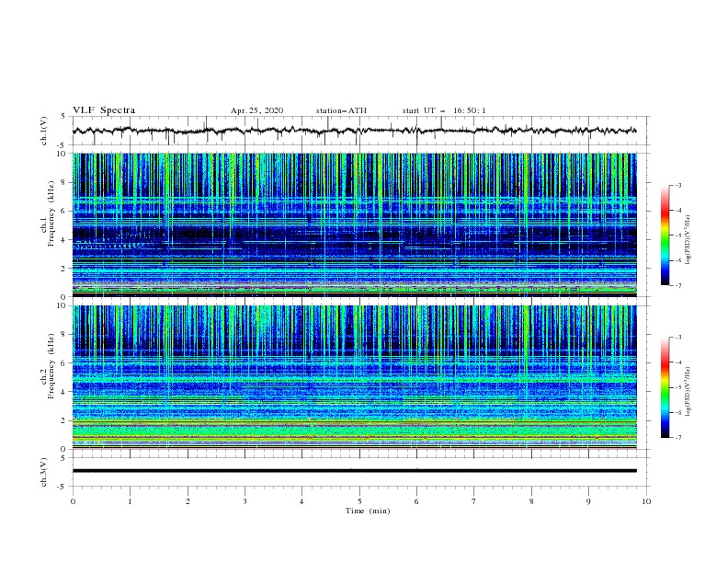Click the time axis tick label '2'
The height and width of the screenshot is (563, 728).
point(188,501)
